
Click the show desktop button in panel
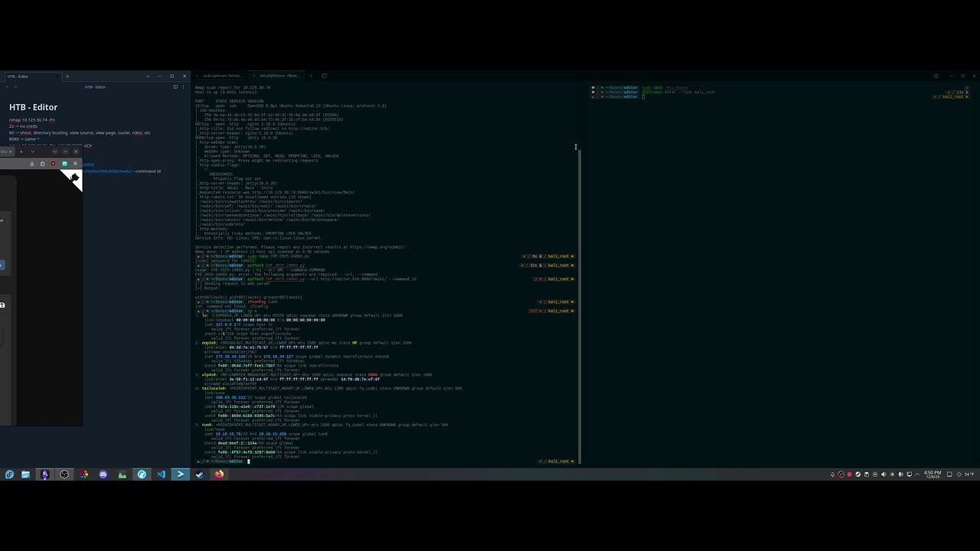[x=949, y=474]
